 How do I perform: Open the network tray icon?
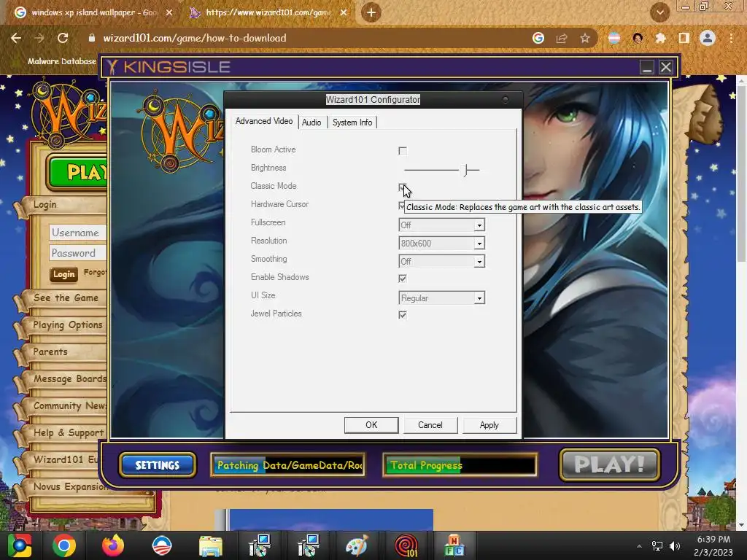(x=657, y=545)
